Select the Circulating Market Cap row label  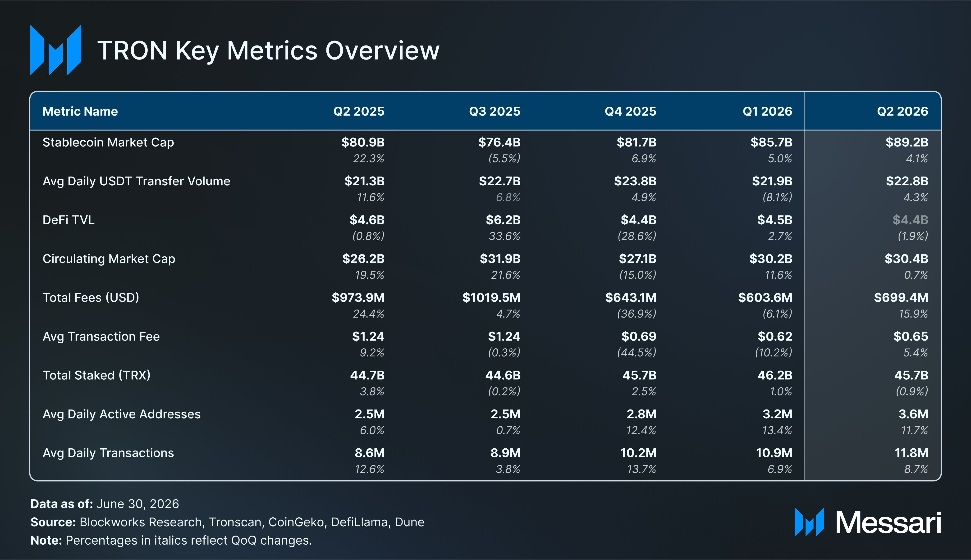click(x=109, y=259)
